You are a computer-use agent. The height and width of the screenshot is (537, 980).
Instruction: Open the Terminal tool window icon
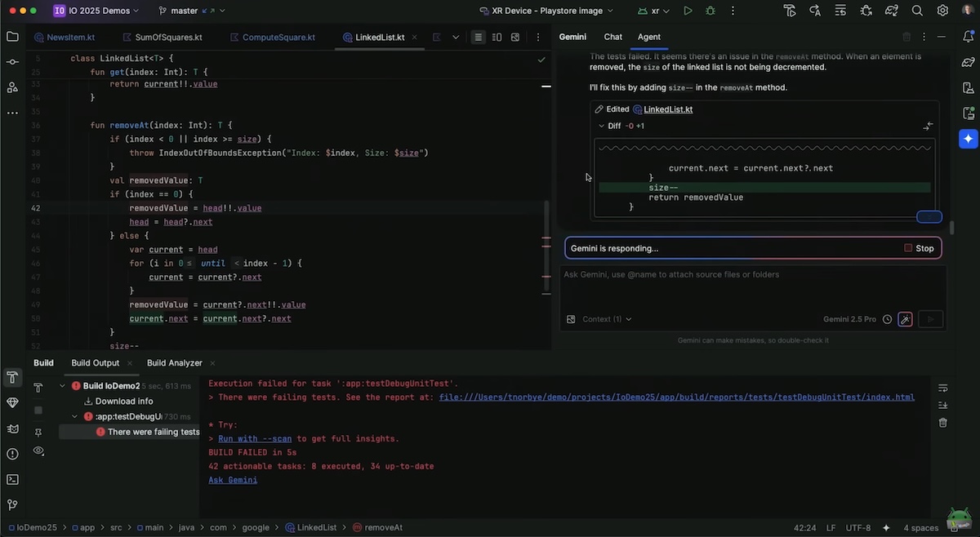tap(12, 479)
